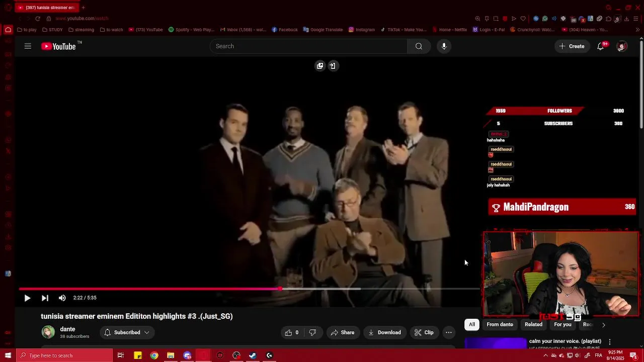Image resolution: width=644 pixels, height=362 pixels.
Task: Open Windows Start menu
Action: (8, 355)
